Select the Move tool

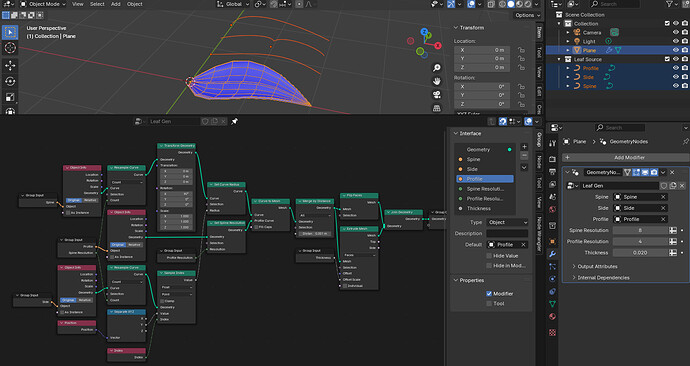click(10, 66)
